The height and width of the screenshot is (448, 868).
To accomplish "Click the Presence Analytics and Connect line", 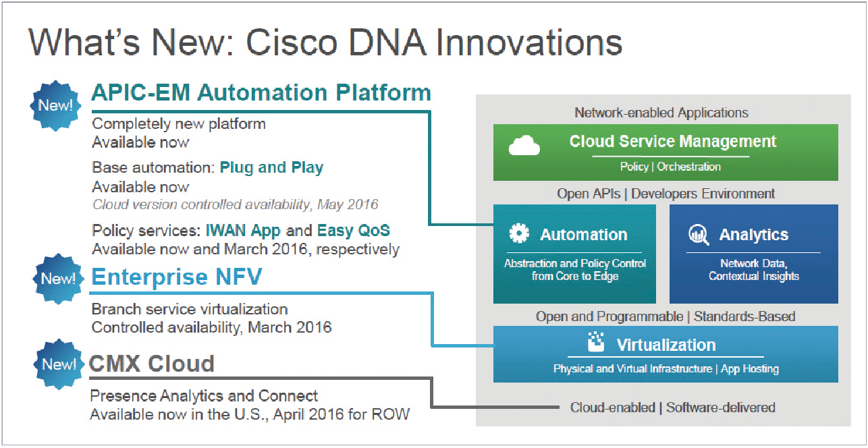I will [x=204, y=396].
